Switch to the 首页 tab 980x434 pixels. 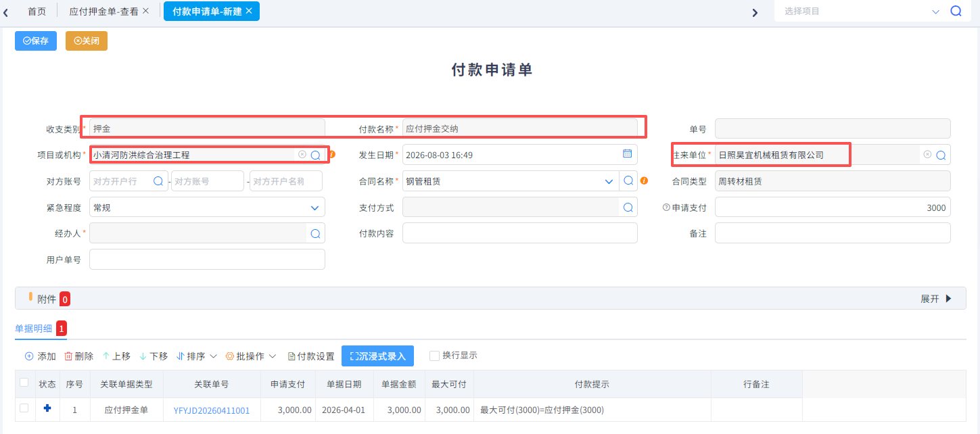tap(37, 11)
